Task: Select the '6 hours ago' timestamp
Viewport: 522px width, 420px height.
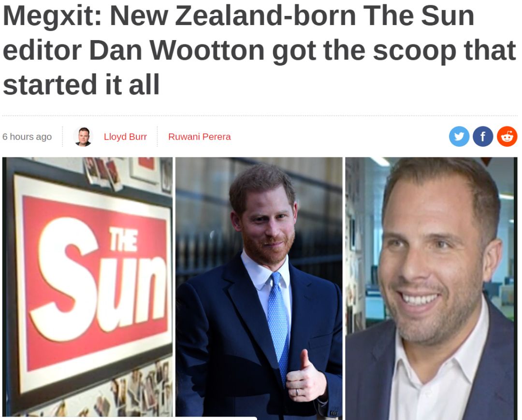Action: (x=27, y=137)
